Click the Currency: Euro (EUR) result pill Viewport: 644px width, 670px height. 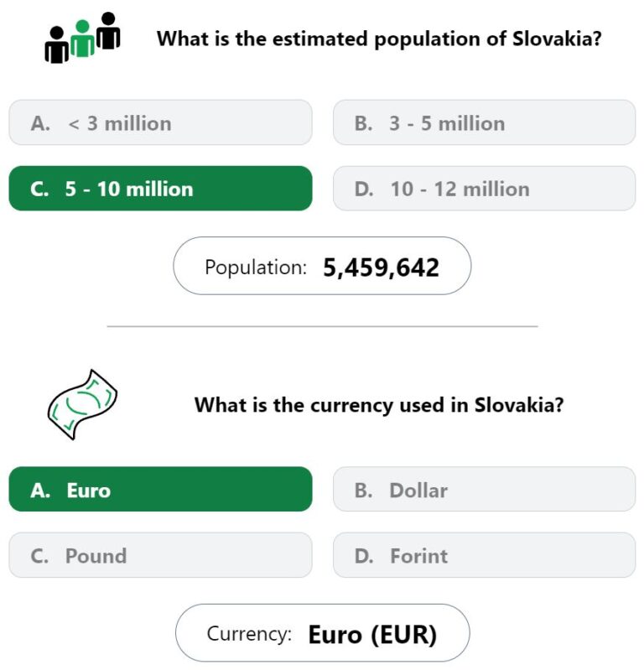pyautogui.click(x=322, y=633)
